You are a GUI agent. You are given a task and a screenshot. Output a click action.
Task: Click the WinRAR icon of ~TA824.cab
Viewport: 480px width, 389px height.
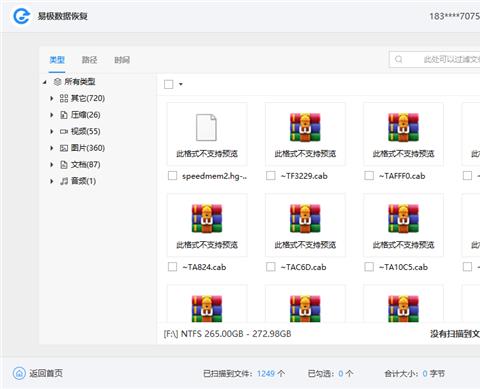click(x=207, y=219)
